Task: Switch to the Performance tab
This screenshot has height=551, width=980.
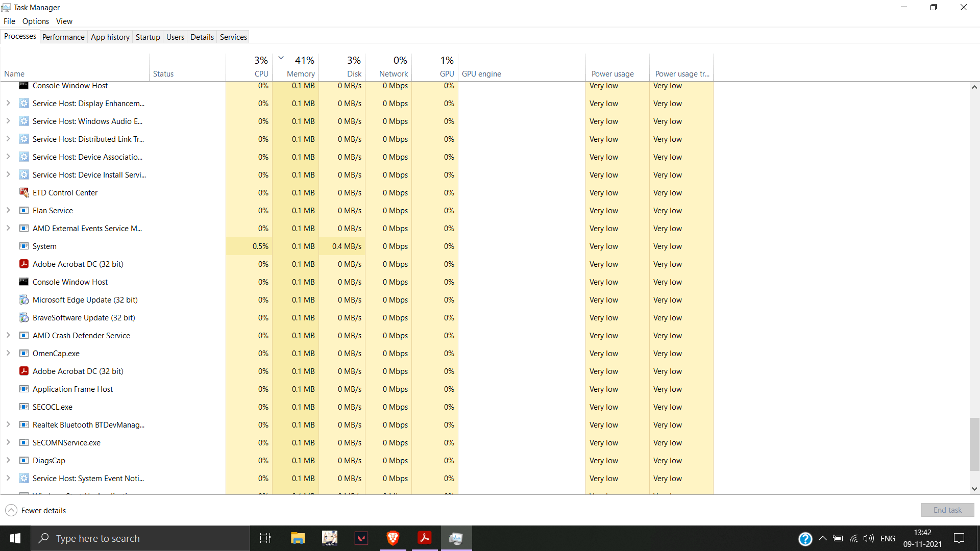Action: coord(63,37)
